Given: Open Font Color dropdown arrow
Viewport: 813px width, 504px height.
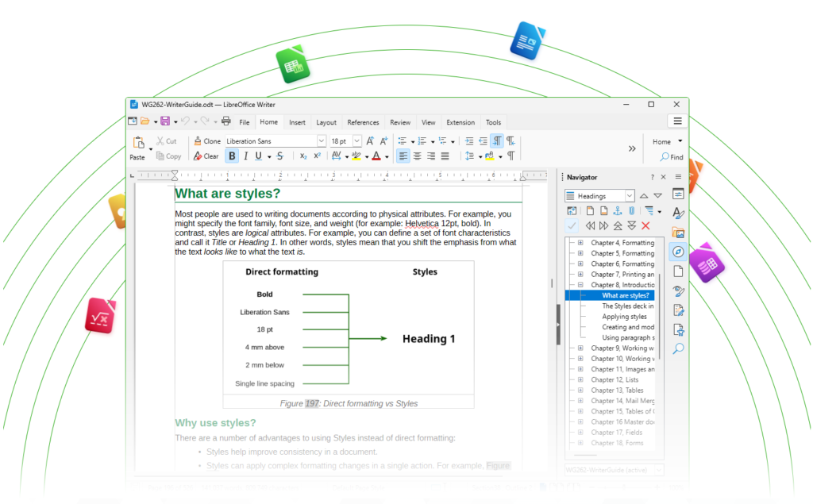Looking at the screenshot, I should [387, 156].
